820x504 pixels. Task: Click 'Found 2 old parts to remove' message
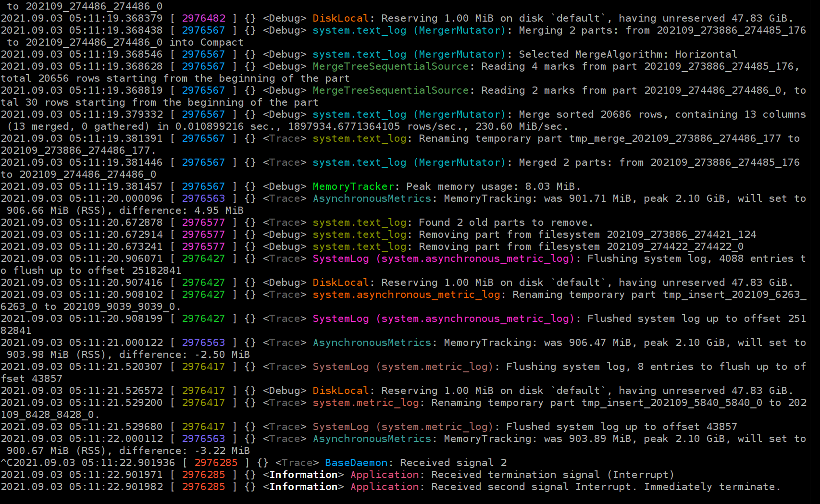tap(505, 222)
